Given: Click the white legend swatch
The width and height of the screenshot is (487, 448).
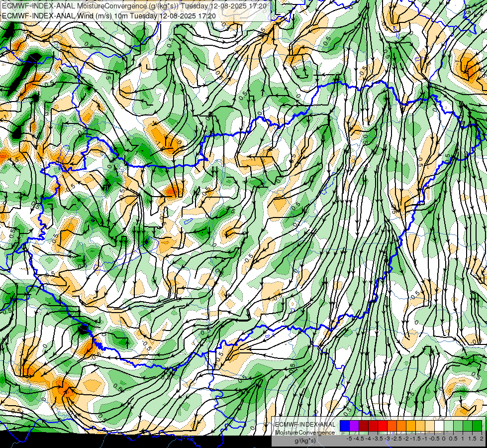Looking at the screenshot, I should click(439, 426).
